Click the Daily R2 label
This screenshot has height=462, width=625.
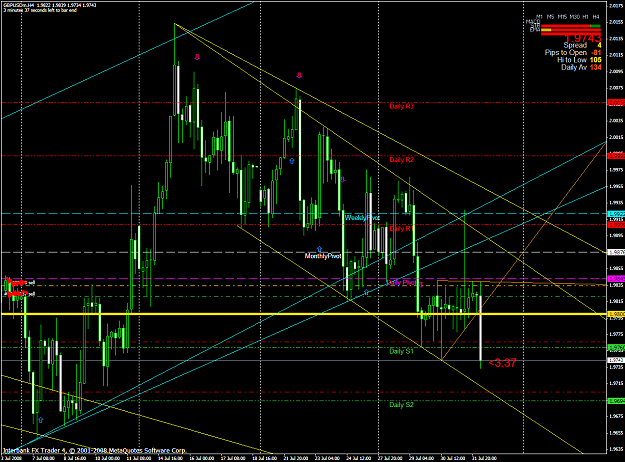click(401, 160)
